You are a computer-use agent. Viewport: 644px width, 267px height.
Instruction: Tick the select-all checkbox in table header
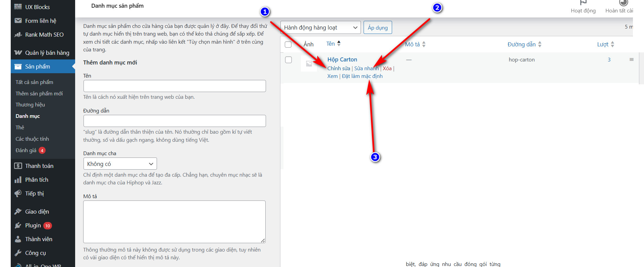[288, 44]
